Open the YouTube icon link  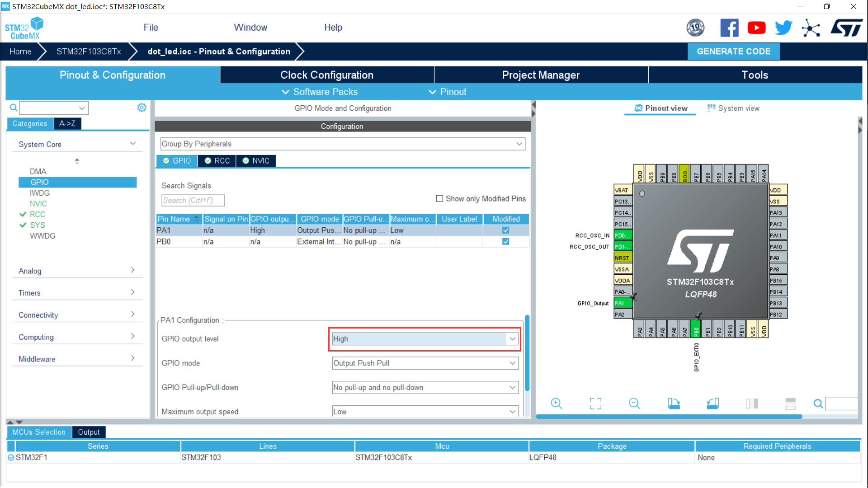(756, 28)
